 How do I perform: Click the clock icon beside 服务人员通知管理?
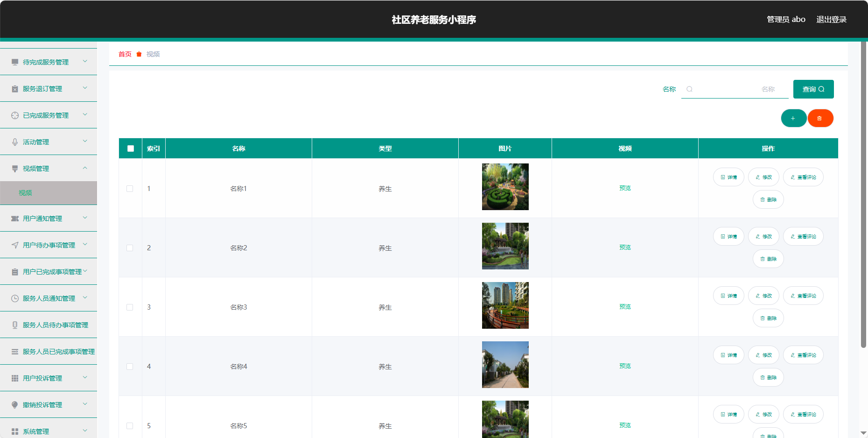[x=15, y=298]
